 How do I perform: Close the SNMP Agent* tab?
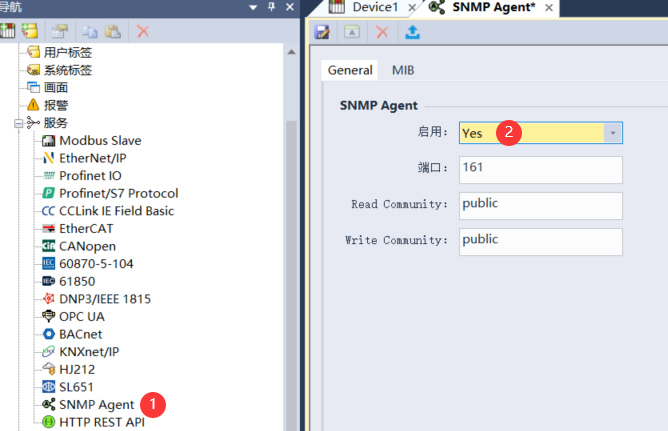pyautogui.click(x=549, y=8)
